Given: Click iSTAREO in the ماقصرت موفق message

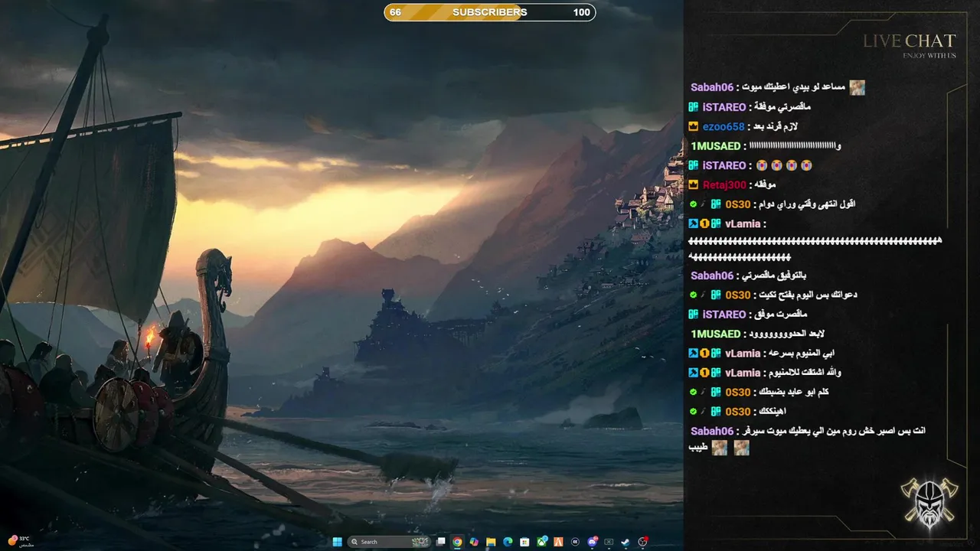Looking at the screenshot, I should tap(724, 315).
